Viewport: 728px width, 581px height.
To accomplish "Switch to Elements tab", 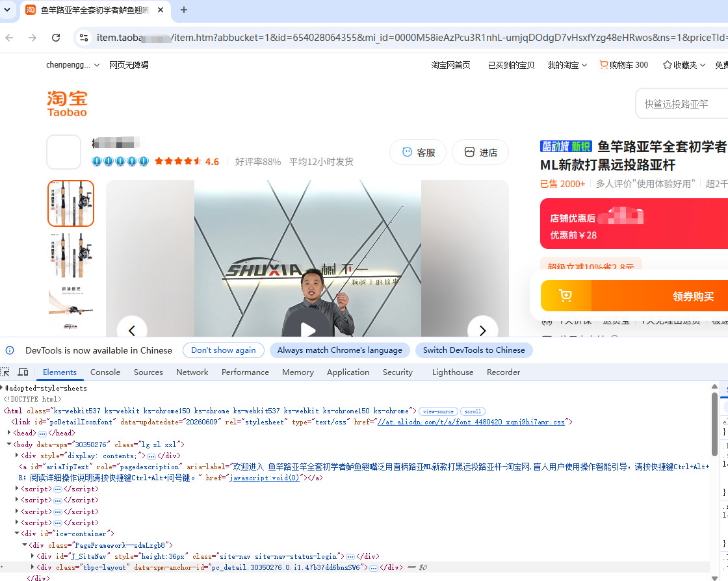I will [59, 372].
